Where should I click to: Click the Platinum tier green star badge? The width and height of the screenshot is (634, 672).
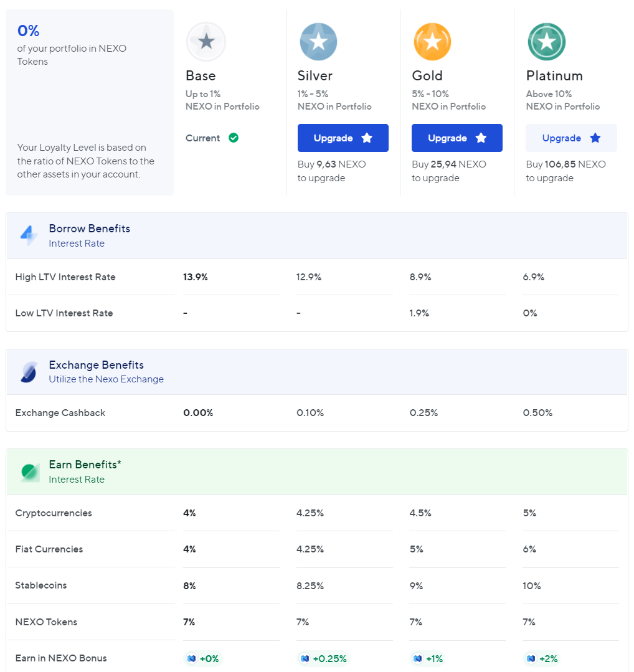[x=547, y=42]
